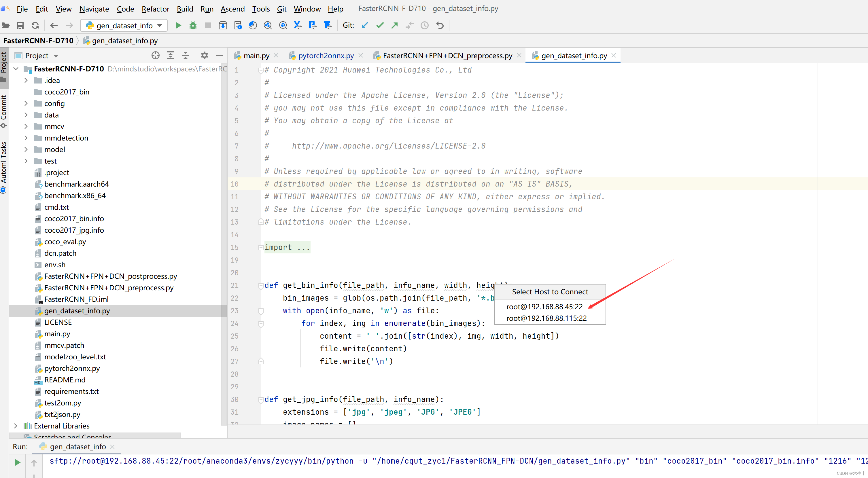The width and height of the screenshot is (868, 478).
Task: Click Git update project blue arrow
Action: [x=365, y=25]
